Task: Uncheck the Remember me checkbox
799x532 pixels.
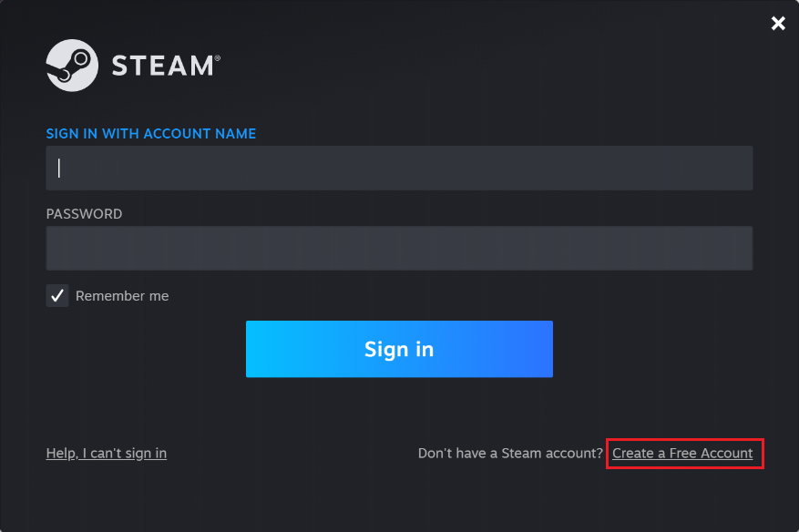Action: pos(57,295)
